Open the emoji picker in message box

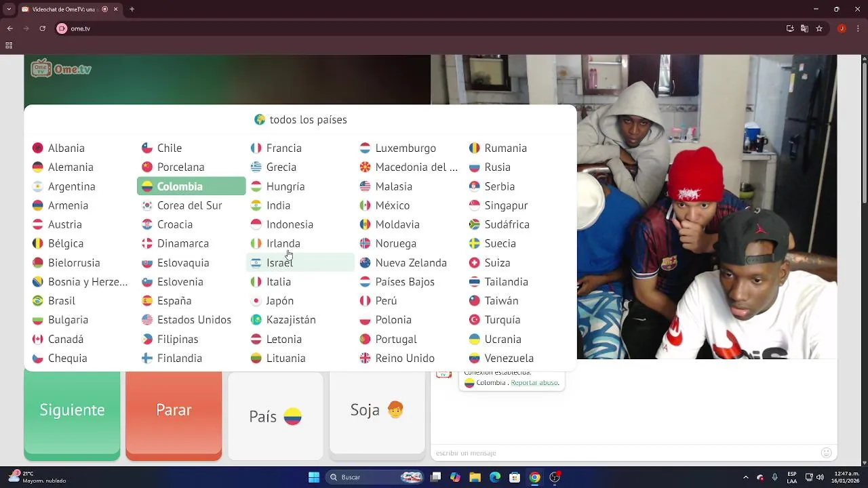pyautogui.click(x=826, y=453)
